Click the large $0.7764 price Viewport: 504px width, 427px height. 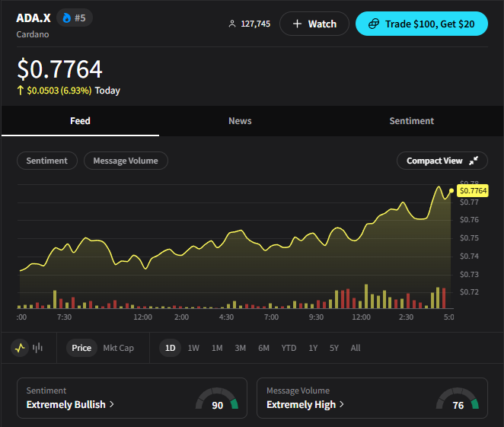pos(60,69)
